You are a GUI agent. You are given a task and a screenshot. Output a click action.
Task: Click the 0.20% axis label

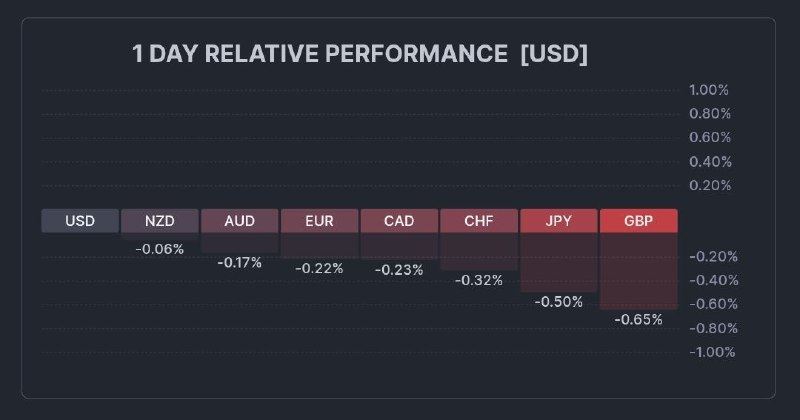(x=710, y=185)
